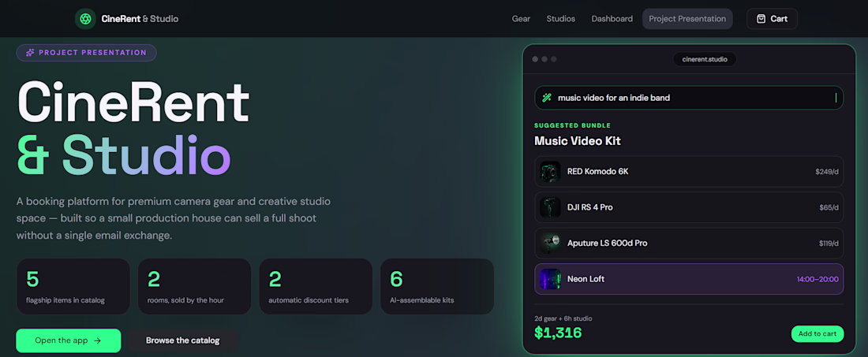The height and width of the screenshot is (357, 868).
Task: Select the Aputure LS 600d Pro row
Action: point(689,244)
